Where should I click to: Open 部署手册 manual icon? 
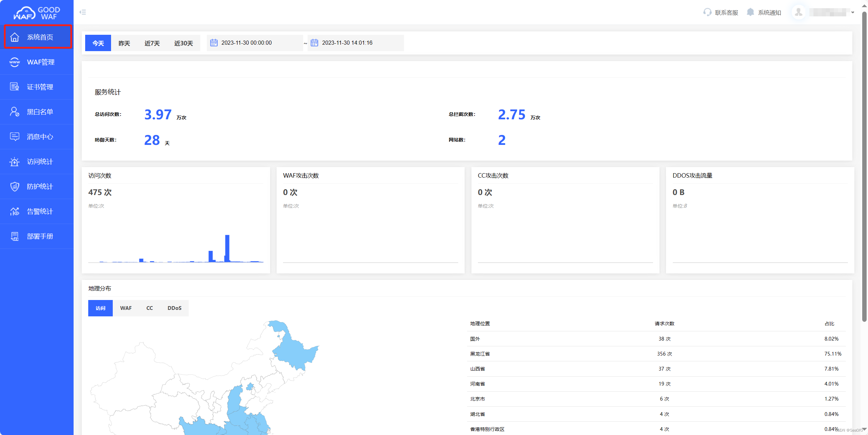(x=15, y=236)
